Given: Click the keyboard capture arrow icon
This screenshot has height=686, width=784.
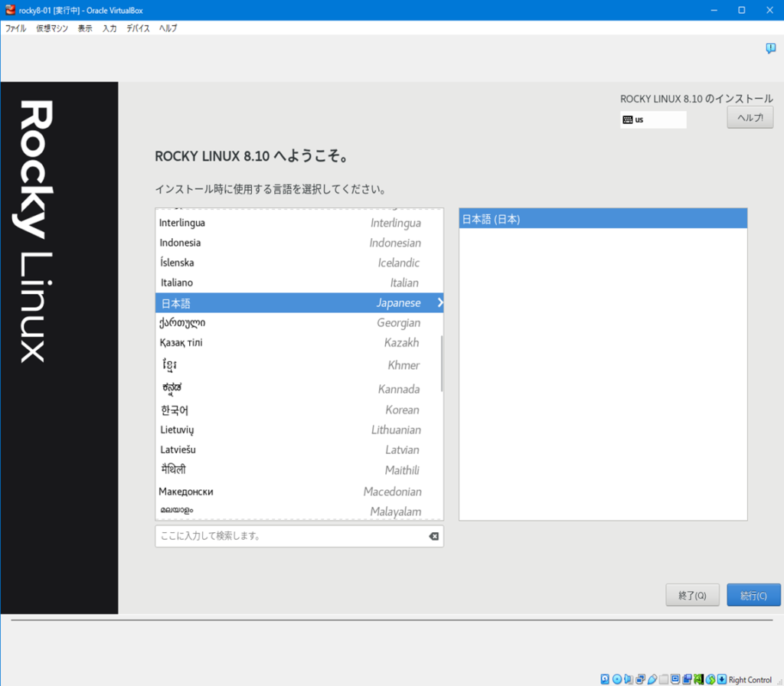Looking at the screenshot, I should tap(722, 679).
